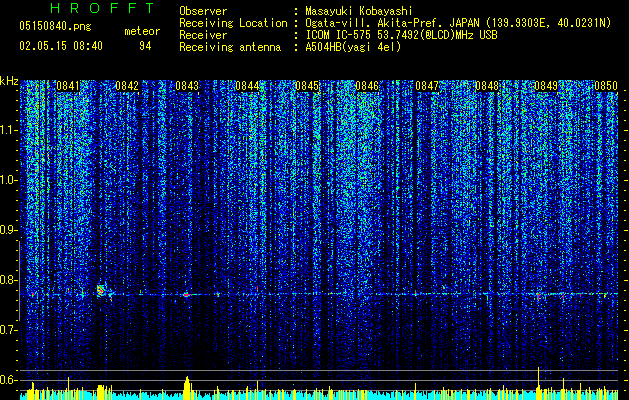Click the Receiver field label
Image resolution: width=629 pixels, height=400 pixels.
point(203,35)
